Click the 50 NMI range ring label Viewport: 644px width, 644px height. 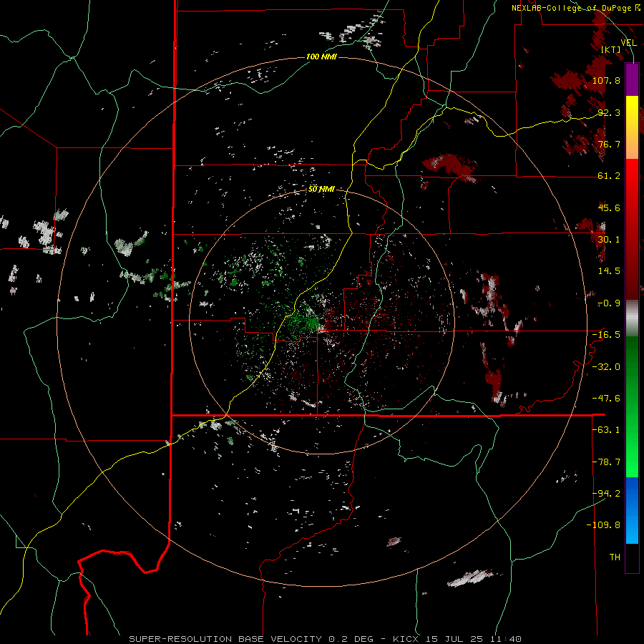point(321,190)
